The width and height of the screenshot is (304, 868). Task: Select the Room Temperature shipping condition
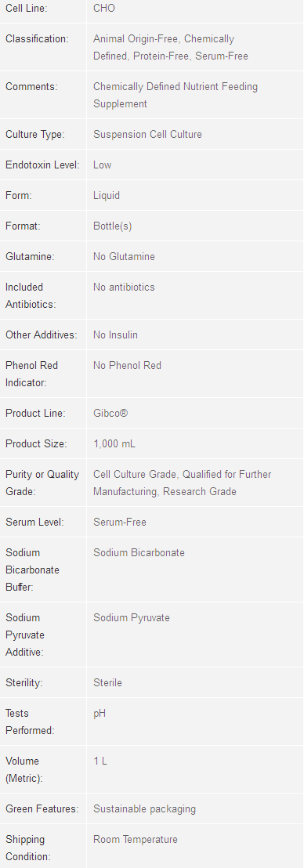point(136,839)
